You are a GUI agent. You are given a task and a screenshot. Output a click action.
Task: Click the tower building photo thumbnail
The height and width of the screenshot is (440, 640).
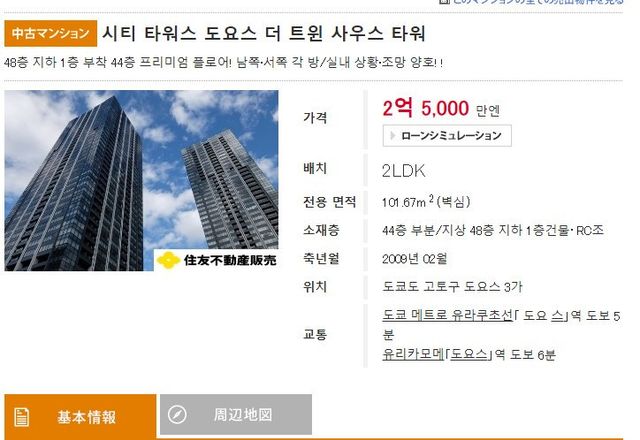click(141, 180)
